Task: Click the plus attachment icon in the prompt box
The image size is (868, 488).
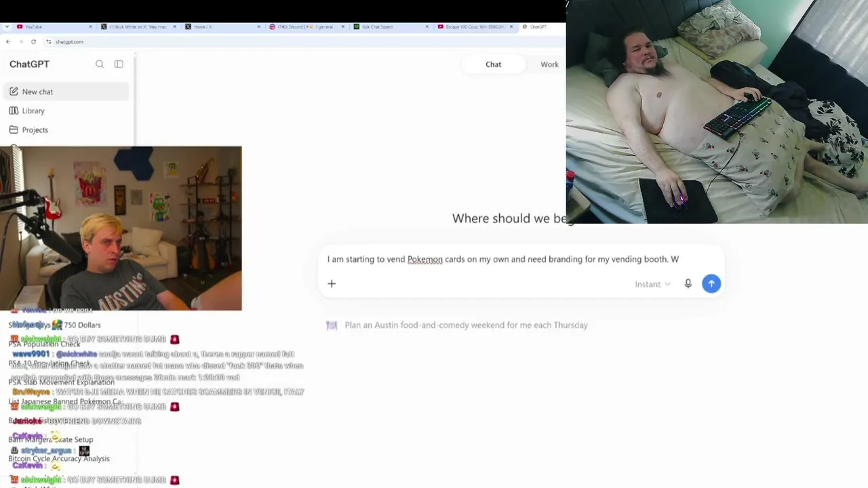Action: coord(332,283)
